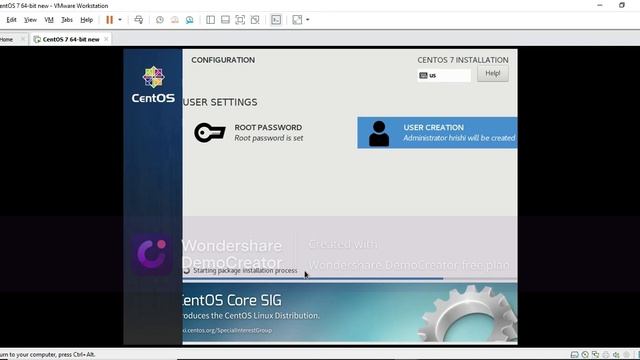
Task: Open the snapshot manager icon
Action: [x=189, y=20]
